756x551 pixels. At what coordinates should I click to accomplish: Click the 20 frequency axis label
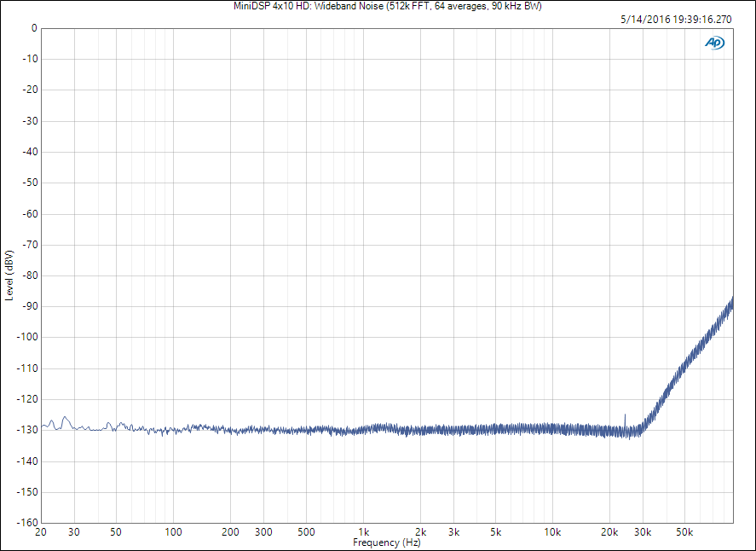(41, 532)
